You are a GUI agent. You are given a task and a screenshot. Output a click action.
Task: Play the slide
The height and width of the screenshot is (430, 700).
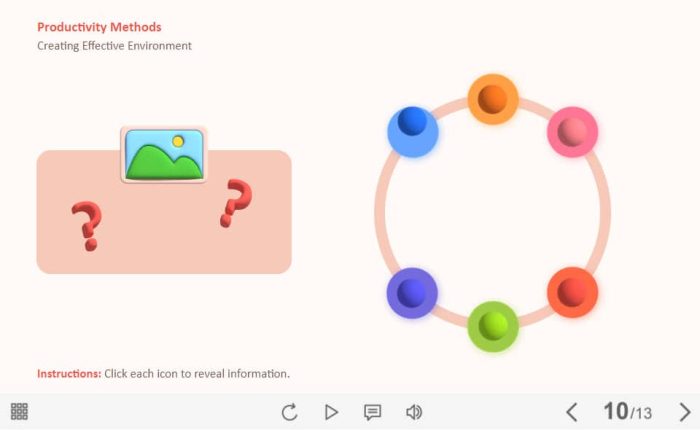tap(331, 412)
